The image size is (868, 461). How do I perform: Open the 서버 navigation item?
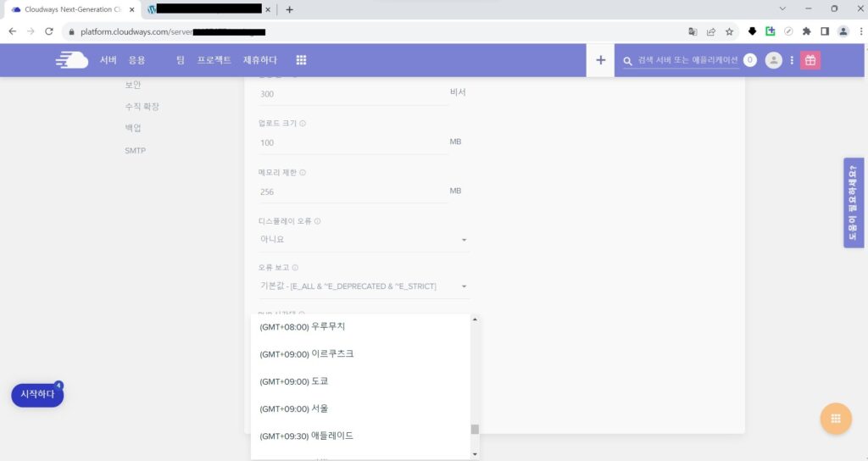[108, 60]
